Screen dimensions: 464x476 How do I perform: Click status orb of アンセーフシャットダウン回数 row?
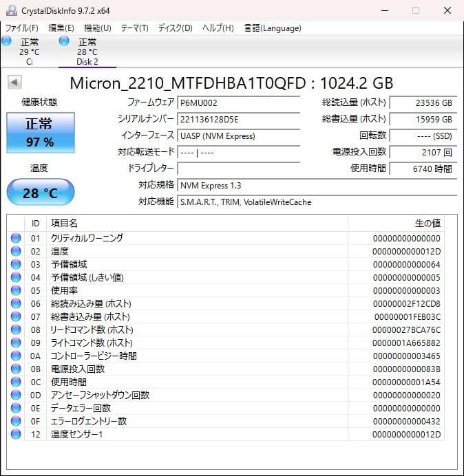coord(16,395)
